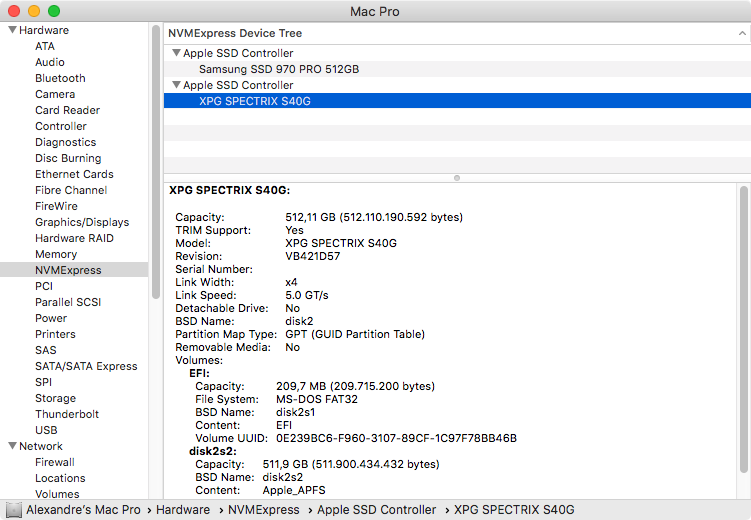Select PCI in the sidebar

click(44, 286)
